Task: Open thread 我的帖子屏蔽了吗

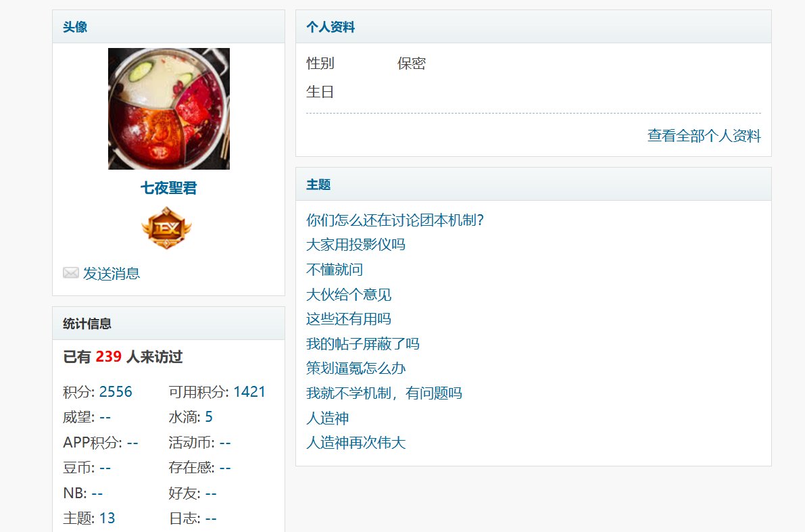Action: coord(362,343)
